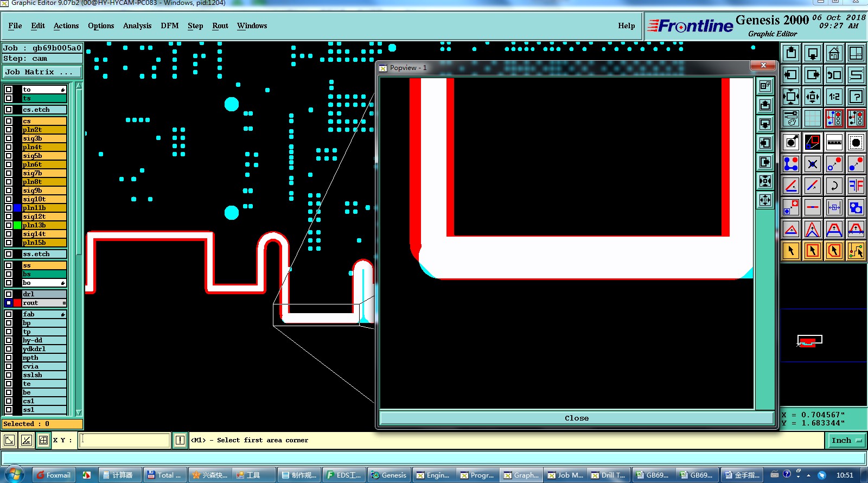Click the Windows Start button
This screenshot has height=483, width=868.
pos(14,474)
